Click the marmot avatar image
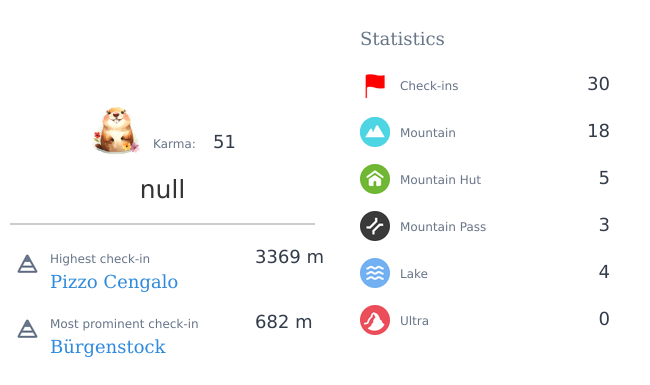Viewport: 650px width, 385px height. 116,131
